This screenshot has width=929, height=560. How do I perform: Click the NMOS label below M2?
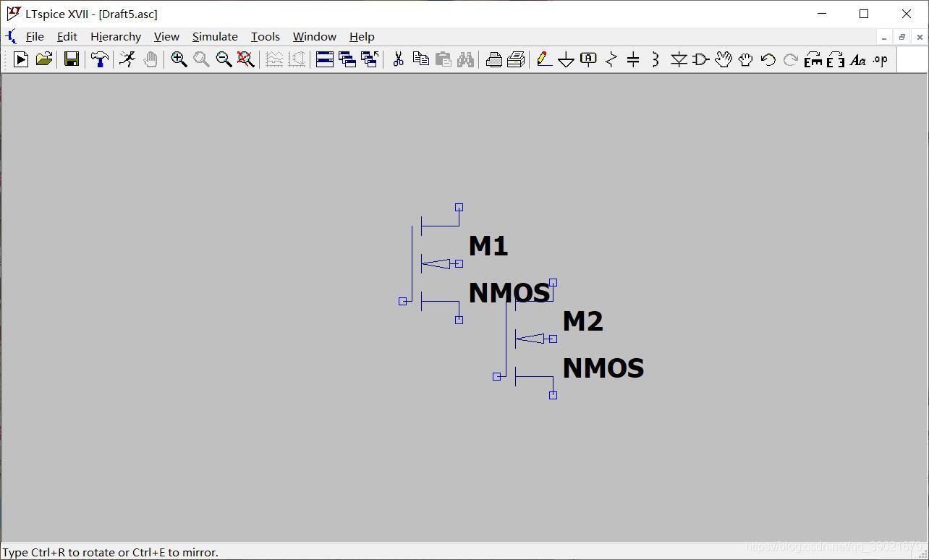tap(603, 368)
